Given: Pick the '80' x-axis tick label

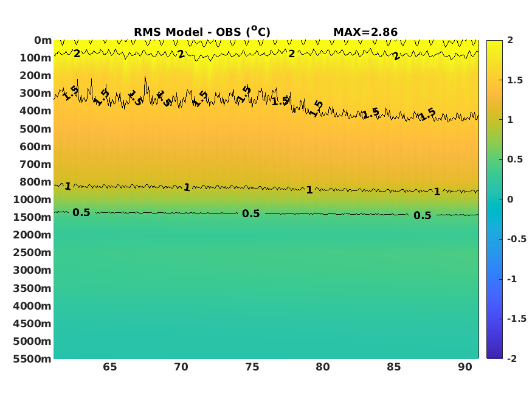Looking at the screenshot, I should pos(323,367).
